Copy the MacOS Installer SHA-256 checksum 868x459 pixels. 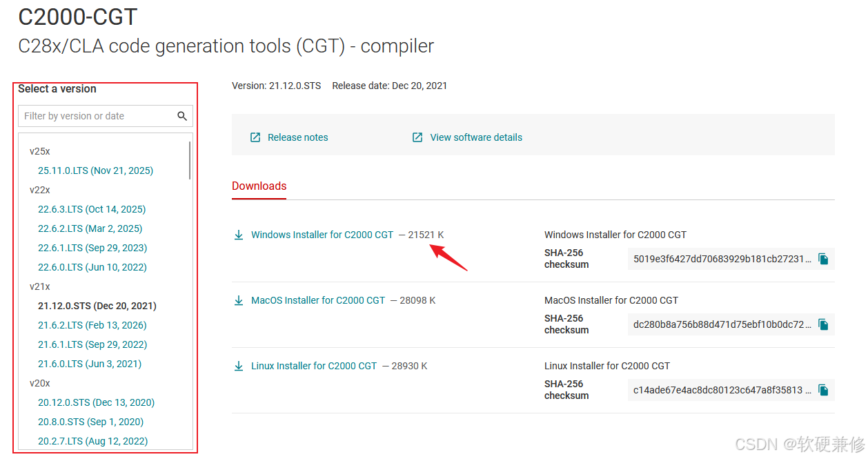click(823, 324)
